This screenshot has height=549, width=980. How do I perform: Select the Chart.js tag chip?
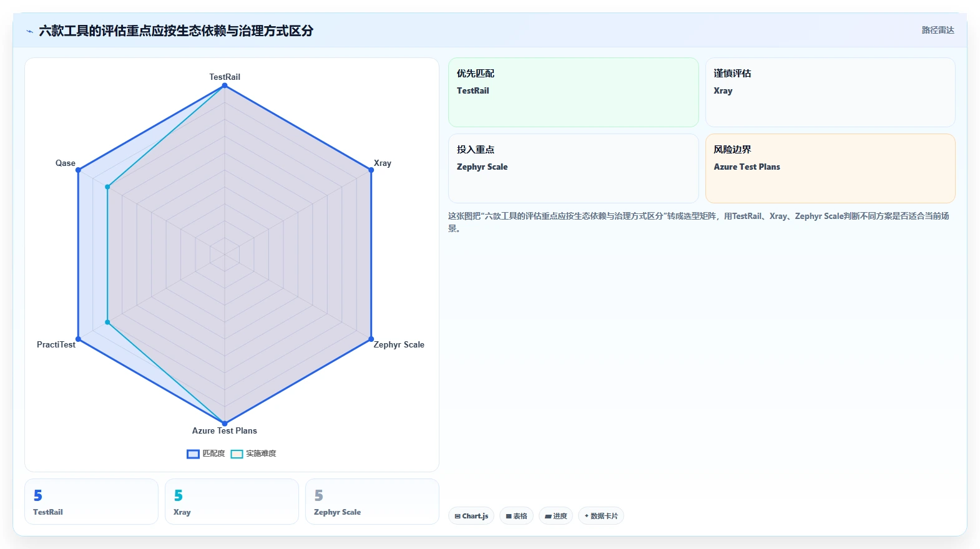(x=471, y=516)
